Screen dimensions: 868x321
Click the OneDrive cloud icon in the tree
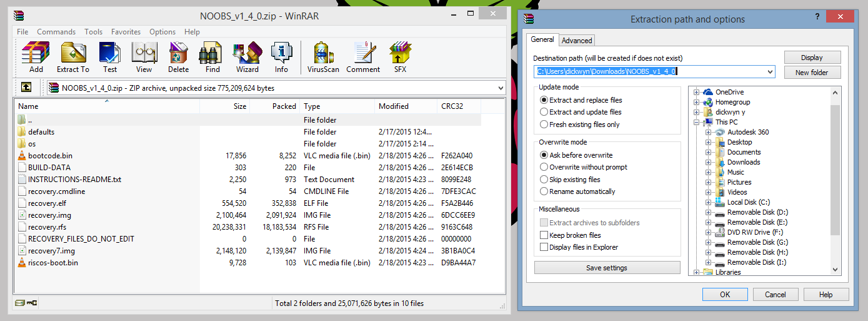[708, 92]
